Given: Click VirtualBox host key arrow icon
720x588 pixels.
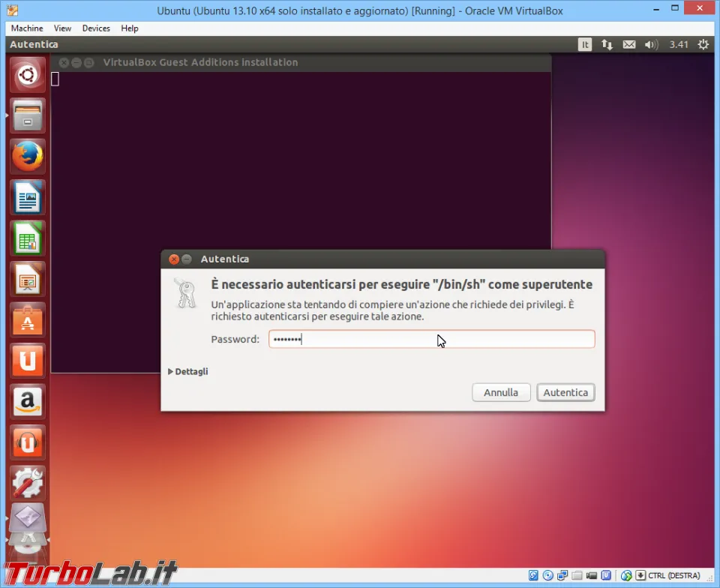Looking at the screenshot, I should tap(640, 575).
